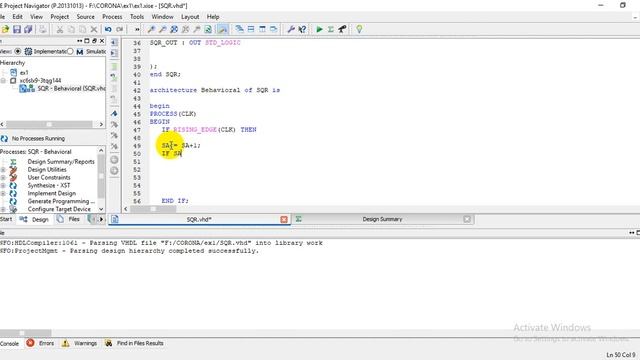Open the Process menu
The height and width of the screenshot is (360, 640).
pos(112,17)
